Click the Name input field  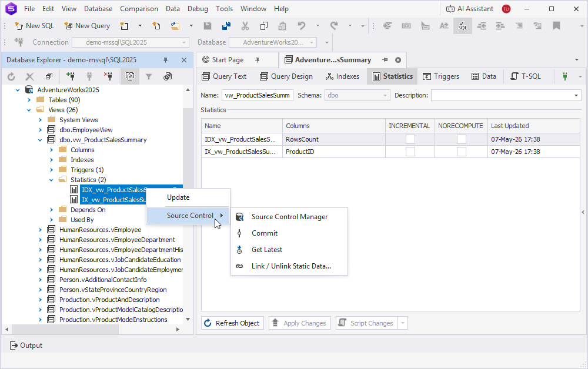[x=258, y=95]
